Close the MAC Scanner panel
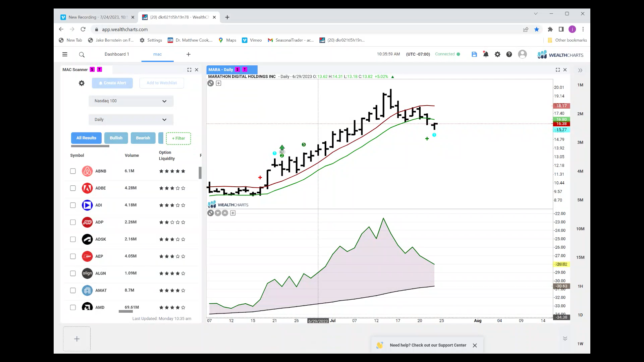 pos(197,70)
